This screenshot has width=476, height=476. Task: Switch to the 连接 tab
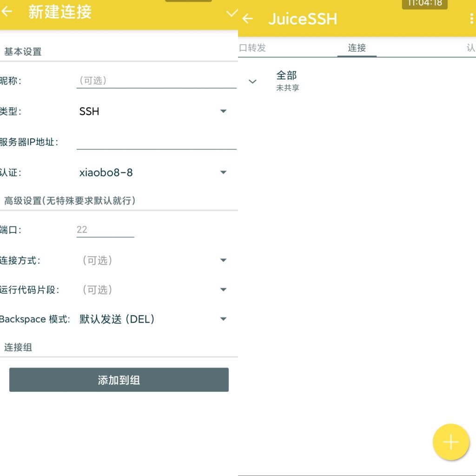point(357,48)
